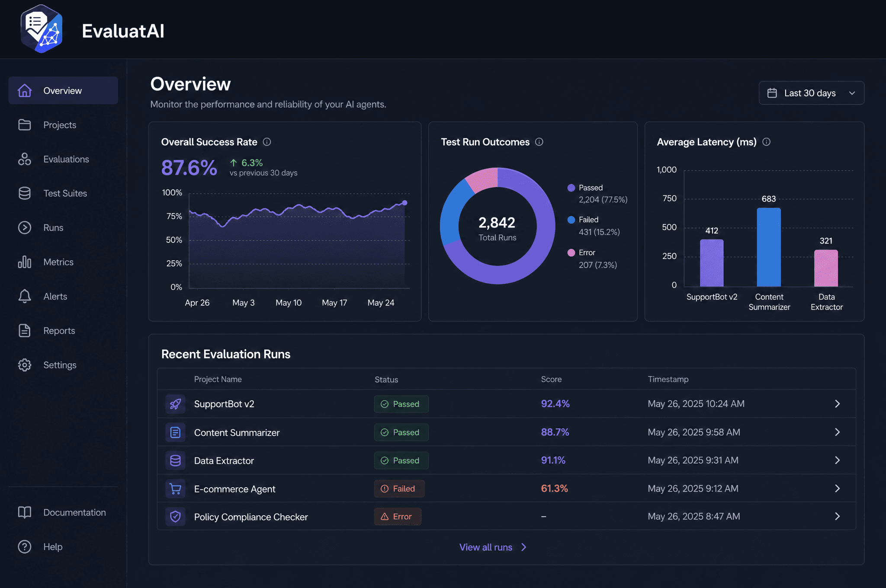886x588 pixels.
Task: Click the 2,842 Total Runs donut center
Action: pyautogui.click(x=497, y=228)
